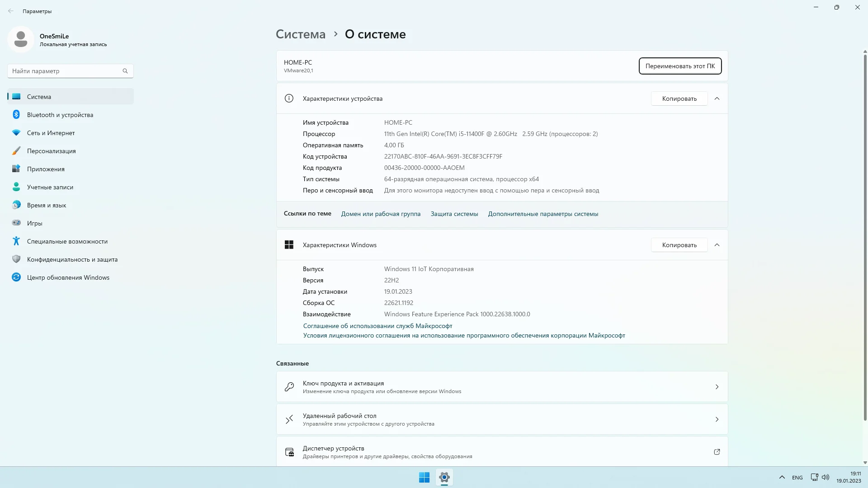Open Product key and activation chevron
The width and height of the screenshot is (868, 488).
(x=717, y=387)
